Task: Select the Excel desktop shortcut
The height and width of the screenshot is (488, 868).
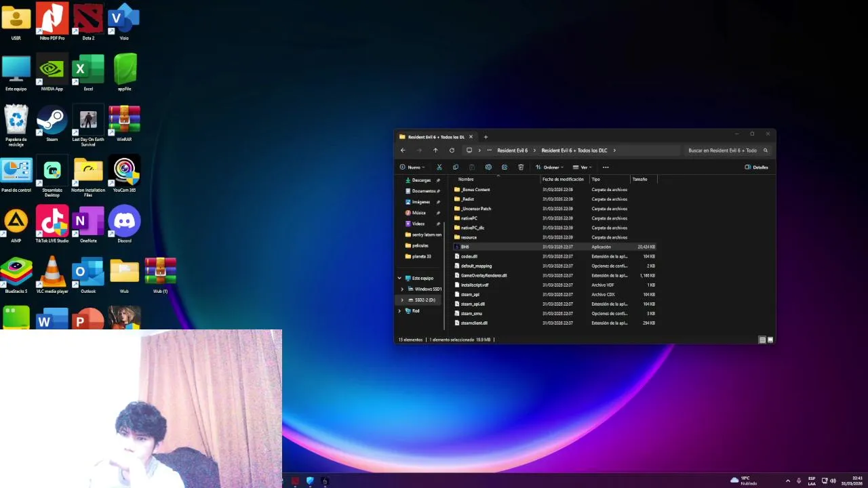Action: click(x=88, y=73)
